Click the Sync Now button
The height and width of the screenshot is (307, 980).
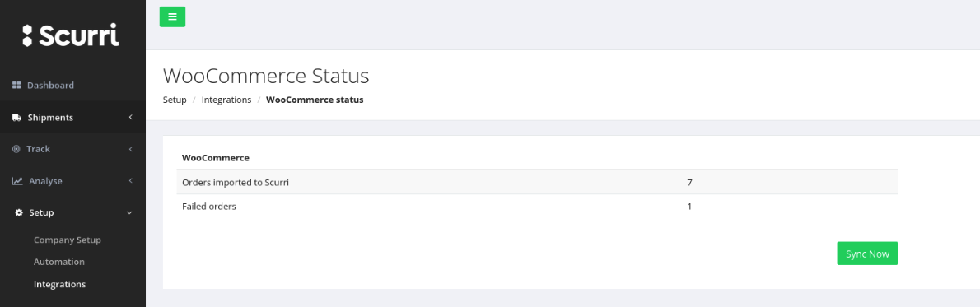pyautogui.click(x=867, y=254)
